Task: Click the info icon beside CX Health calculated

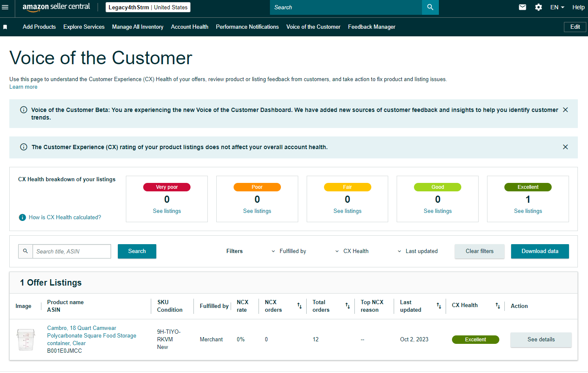Action: pyautogui.click(x=22, y=218)
